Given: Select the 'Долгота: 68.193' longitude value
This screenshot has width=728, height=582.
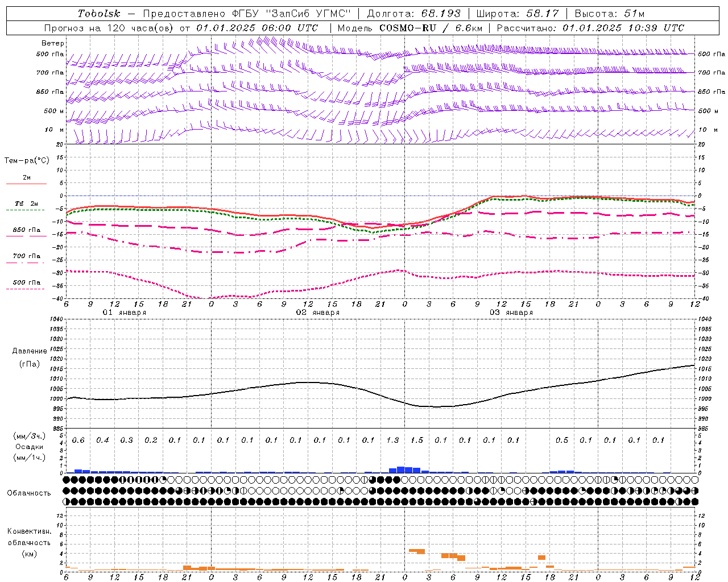Looking at the screenshot, I should click(x=414, y=14).
